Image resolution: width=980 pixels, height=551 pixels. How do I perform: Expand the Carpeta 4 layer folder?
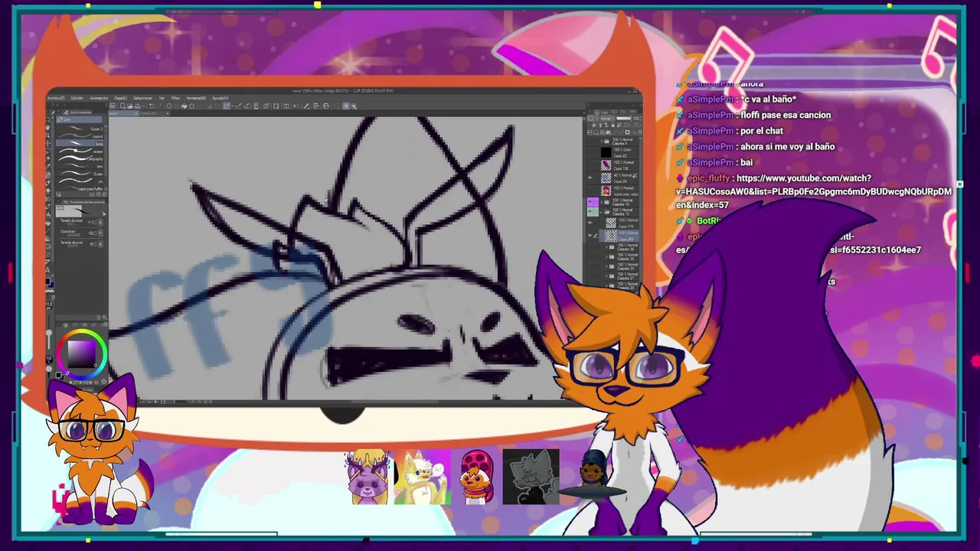pyautogui.click(x=602, y=141)
